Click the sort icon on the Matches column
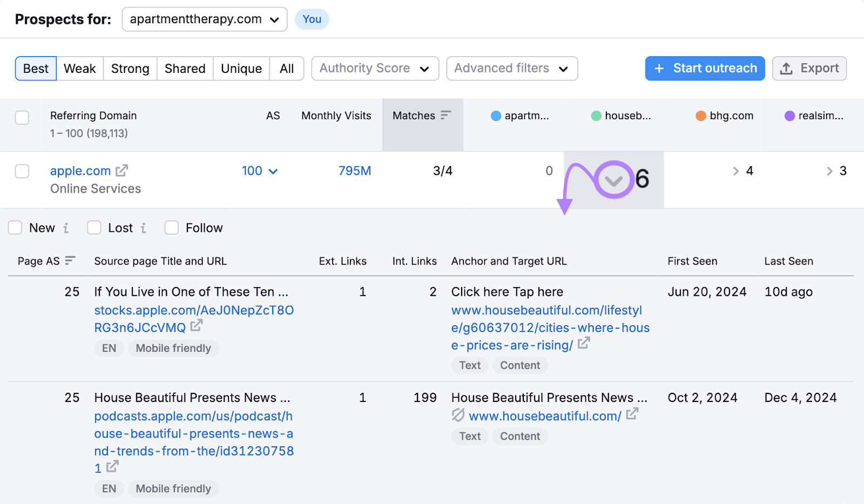The image size is (864, 504). click(x=446, y=115)
